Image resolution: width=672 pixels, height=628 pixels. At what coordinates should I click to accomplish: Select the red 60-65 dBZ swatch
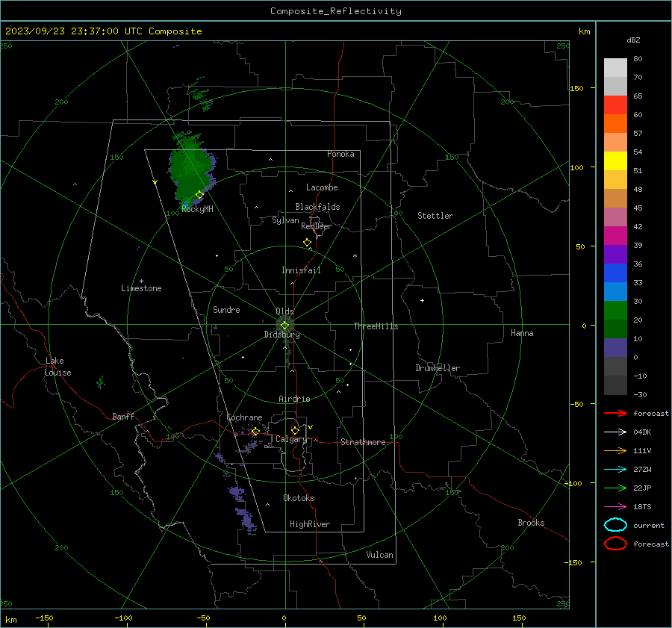(x=615, y=105)
